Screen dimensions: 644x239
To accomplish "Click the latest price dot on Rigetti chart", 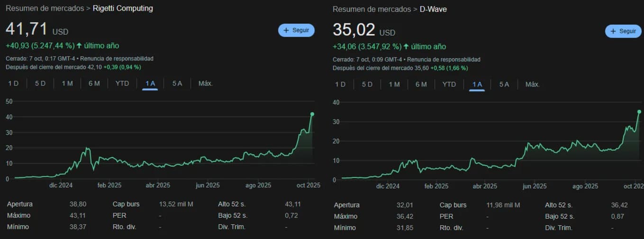I will (312, 114).
